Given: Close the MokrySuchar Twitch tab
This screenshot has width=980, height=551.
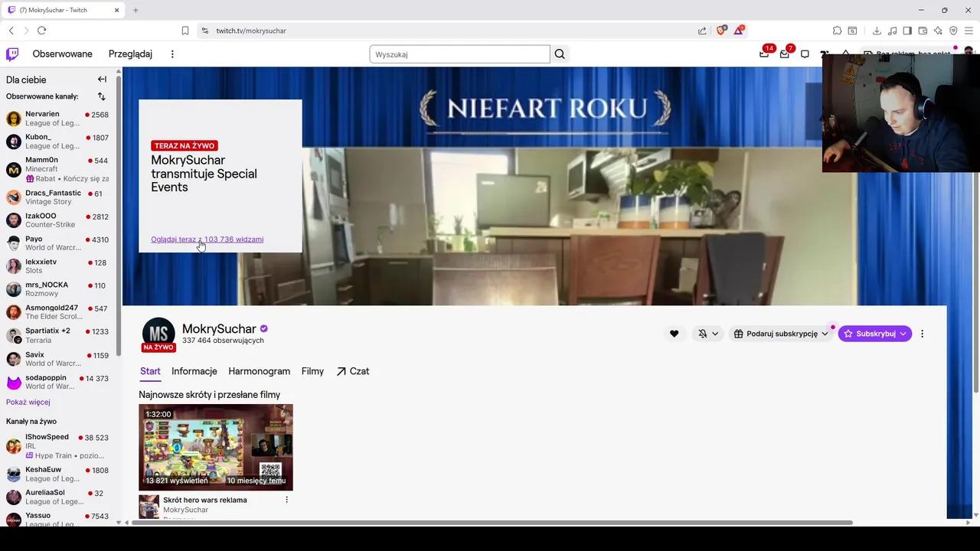Looking at the screenshot, I should 116,10.
